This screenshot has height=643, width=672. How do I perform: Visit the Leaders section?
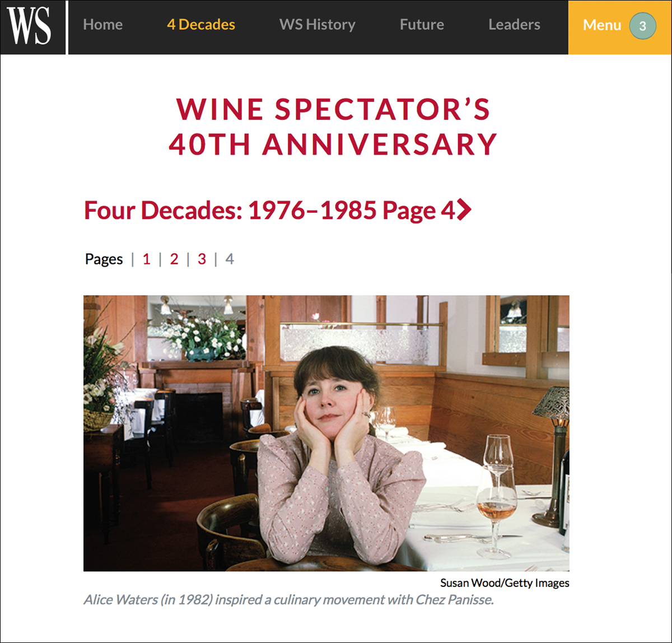pyautogui.click(x=514, y=25)
